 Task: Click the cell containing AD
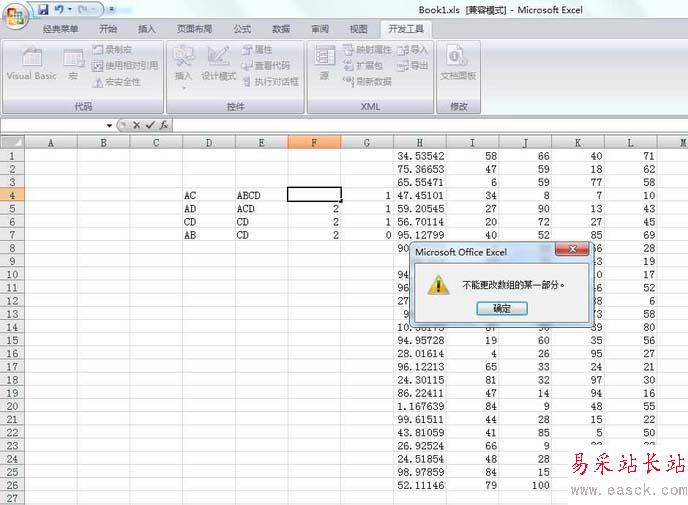pos(209,209)
